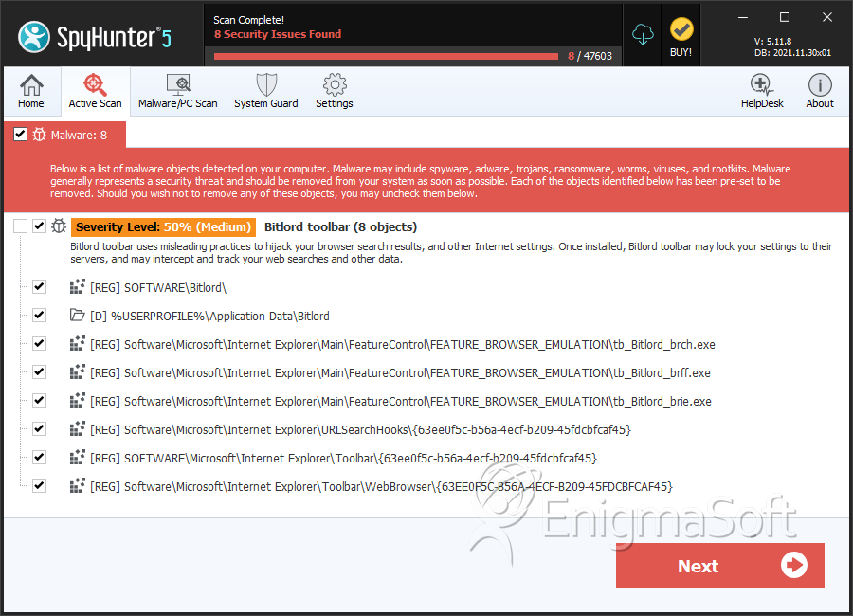Toggle checkbox for Application Data\Bitlord folder
The height and width of the screenshot is (616, 853).
click(39, 316)
